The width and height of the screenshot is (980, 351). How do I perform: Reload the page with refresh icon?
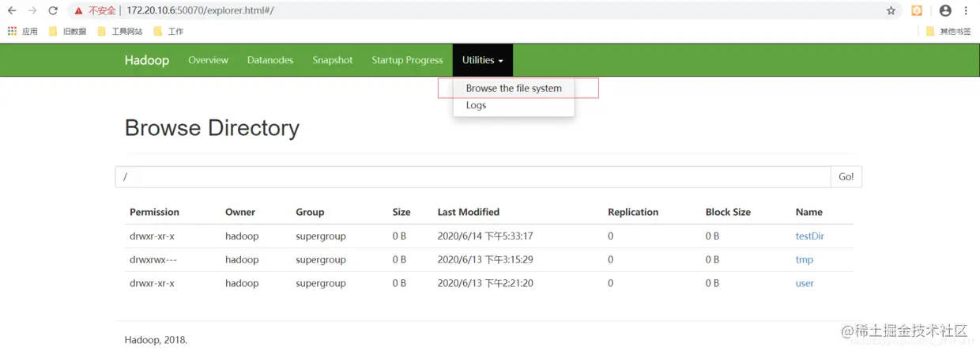pyautogui.click(x=53, y=11)
